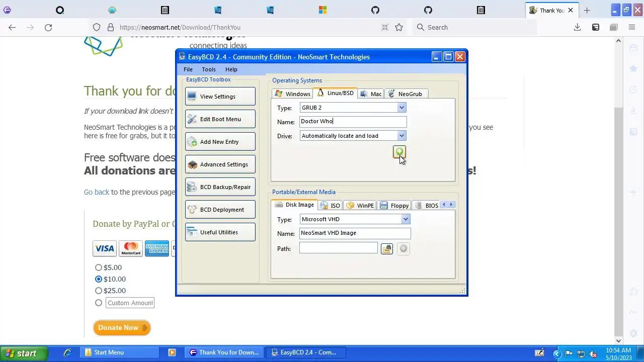This screenshot has height=362, width=644.
Task: Expand the GRUB 2 Type dropdown
Action: [401, 108]
